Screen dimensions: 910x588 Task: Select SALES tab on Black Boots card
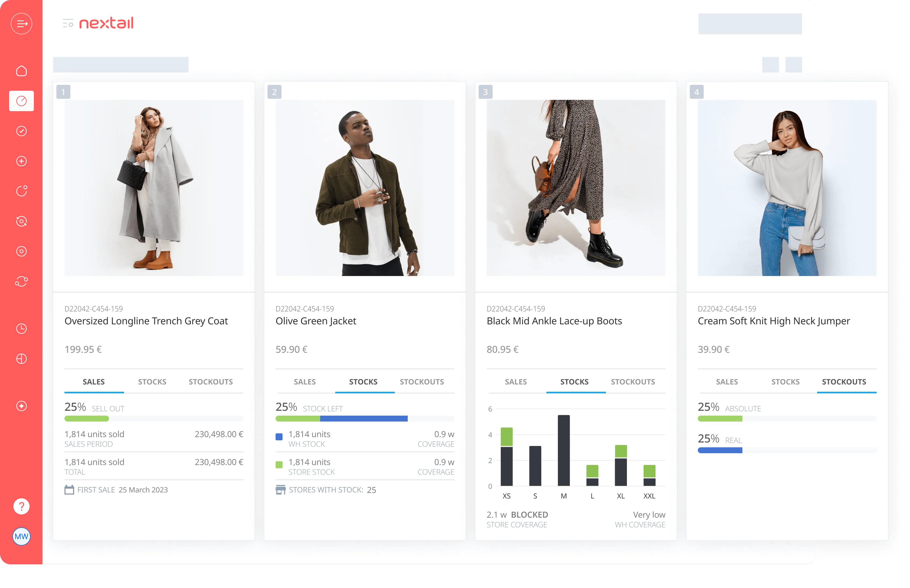(x=515, y=382)
